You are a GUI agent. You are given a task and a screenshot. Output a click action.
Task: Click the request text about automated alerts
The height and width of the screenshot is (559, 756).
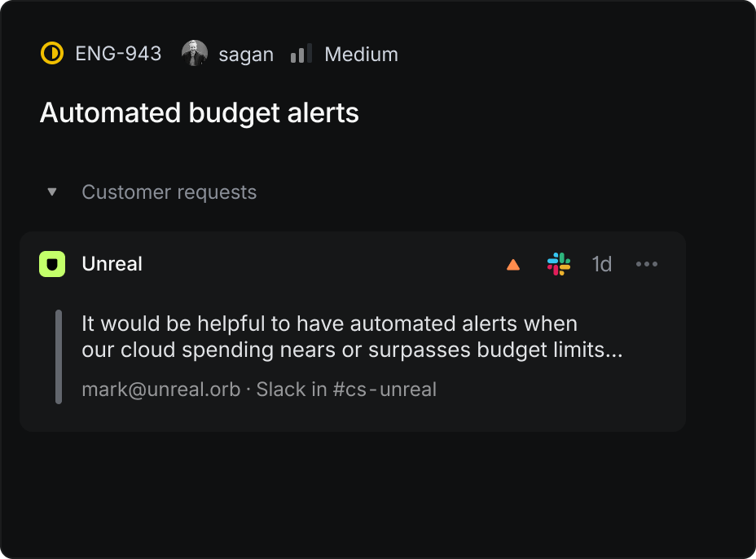[352, 337]
